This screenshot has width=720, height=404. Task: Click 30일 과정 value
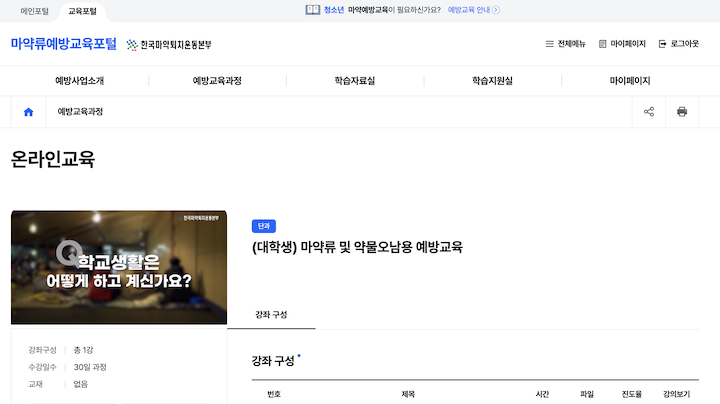click(x=90, y=367)
